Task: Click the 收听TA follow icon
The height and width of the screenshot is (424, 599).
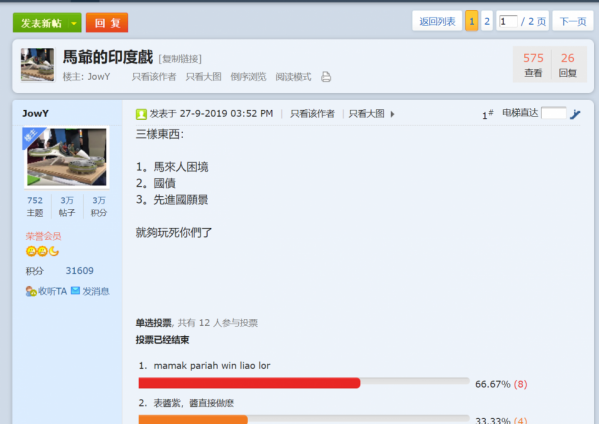Action: pyautogui.click(x=31, y=291)
